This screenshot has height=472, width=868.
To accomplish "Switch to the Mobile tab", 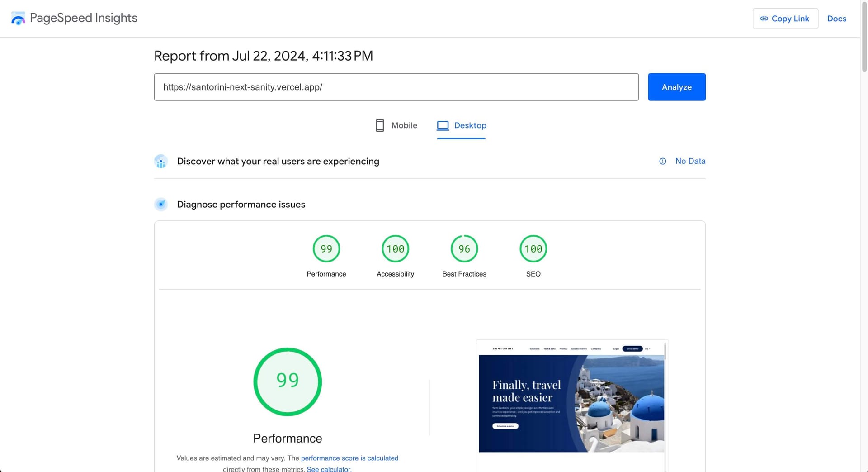I will (404, 125).
